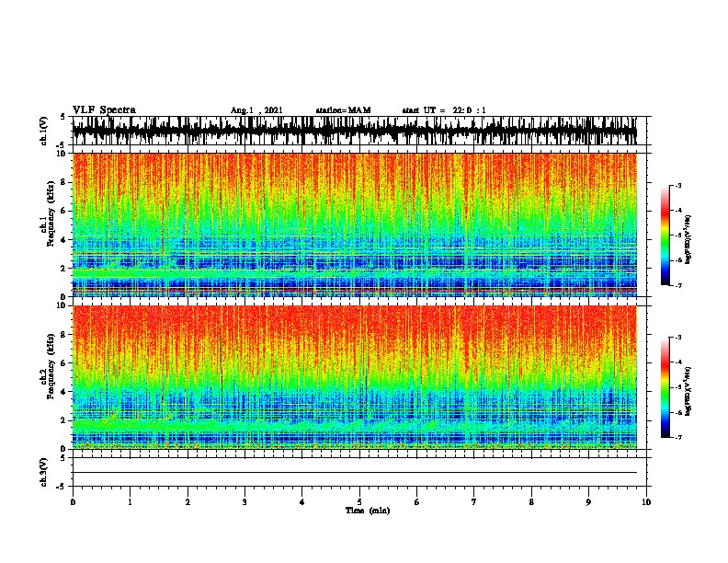
Task: Click "-7" on ch.2 color bar
Action: pos(678,437)
